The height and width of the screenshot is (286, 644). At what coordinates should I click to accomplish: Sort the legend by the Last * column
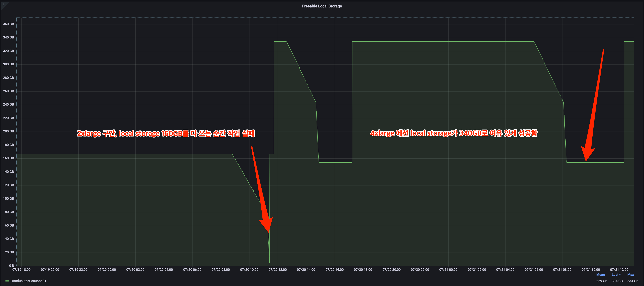point(616,275)
